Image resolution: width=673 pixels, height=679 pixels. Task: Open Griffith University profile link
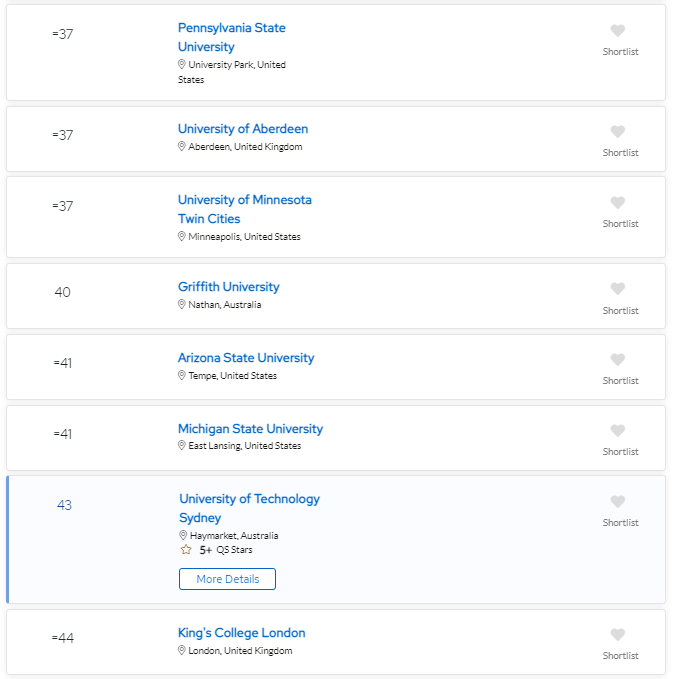[229, 287]
